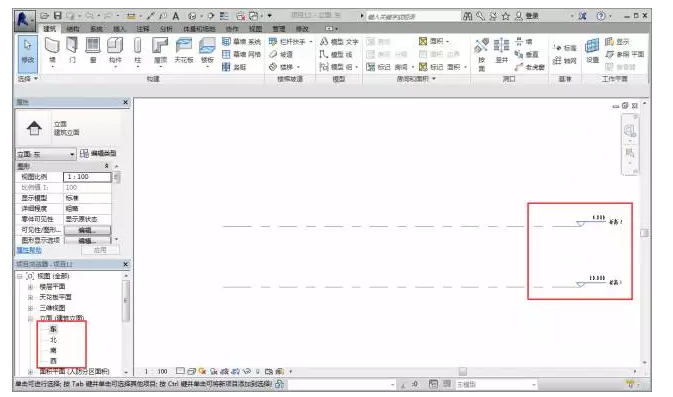Click the 标高 level tool
The height and width of the screenshot is (397, 673).
(564, 48)
